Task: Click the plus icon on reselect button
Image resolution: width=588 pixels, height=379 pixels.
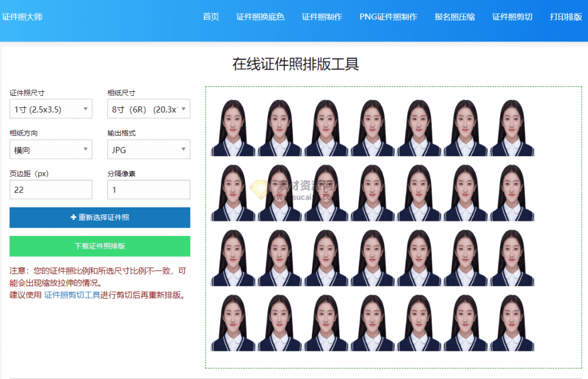Action: 73,218
